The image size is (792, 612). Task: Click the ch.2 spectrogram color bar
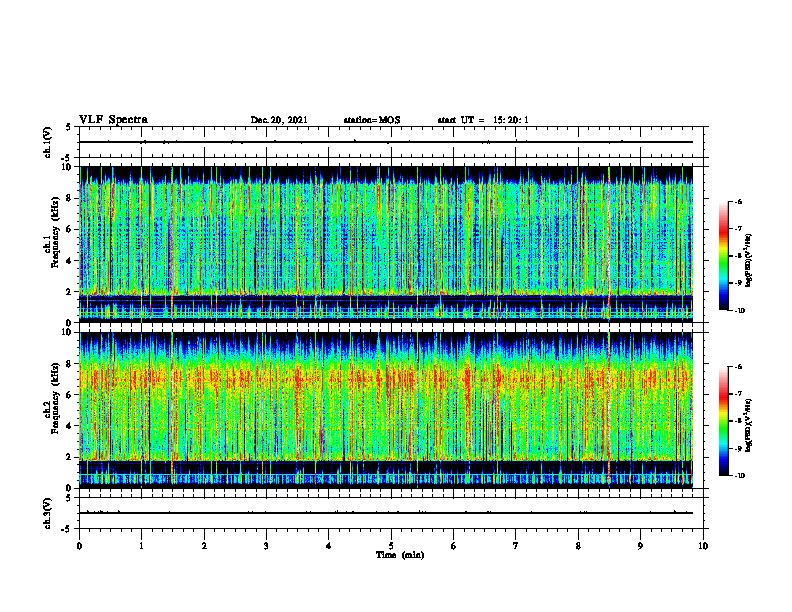(723, 421)
